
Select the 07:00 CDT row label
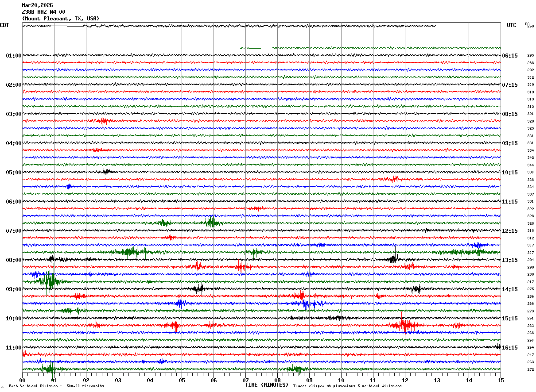coord(14,231)
